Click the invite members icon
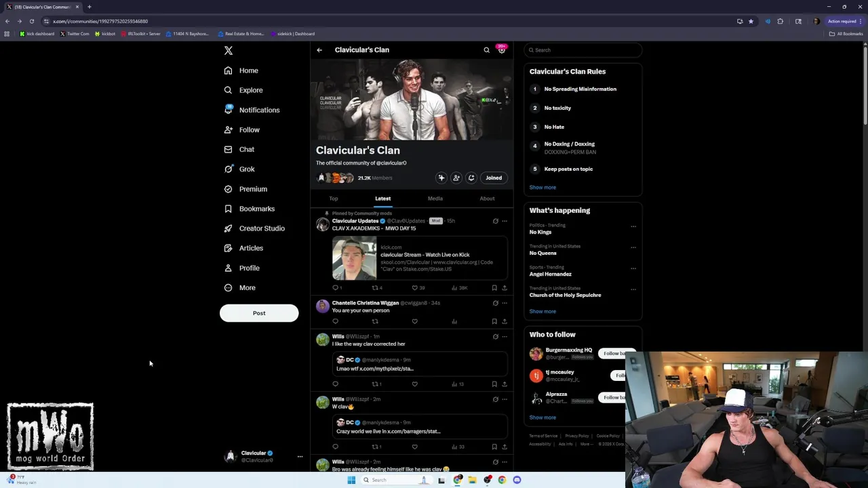 [x=456, y=178]
